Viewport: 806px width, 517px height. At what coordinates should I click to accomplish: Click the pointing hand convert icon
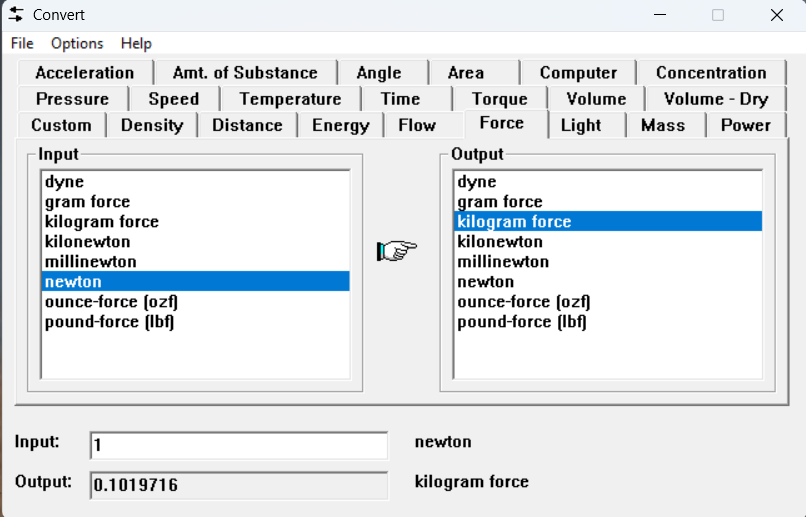397,251
